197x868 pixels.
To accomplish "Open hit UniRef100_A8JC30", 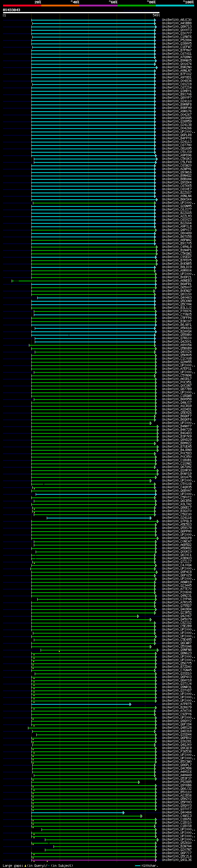I will click(x=177, y=20).
